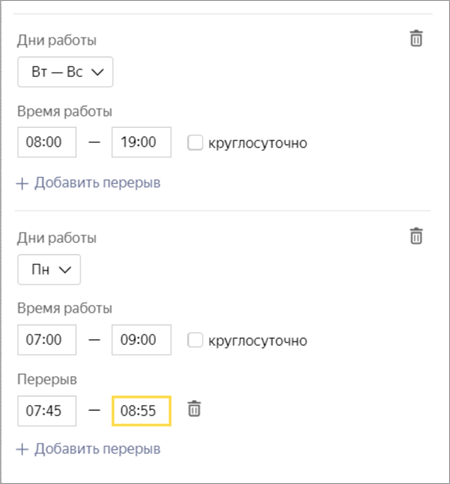This screenshot has height=484, width=450.
Task: Enable круглосуточно checkbox for Вт — Вс schedule
Action: pyautogui.click(x=195, y=143)
